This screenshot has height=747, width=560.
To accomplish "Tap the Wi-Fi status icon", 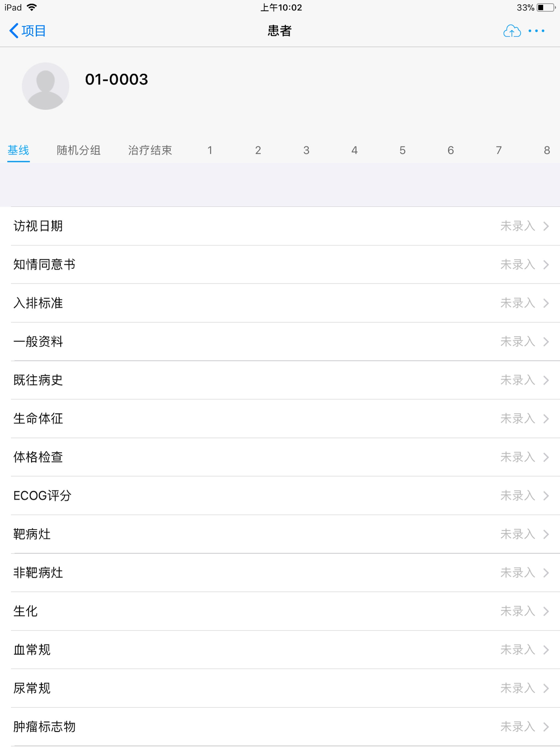I will click(x=32, y=7).
